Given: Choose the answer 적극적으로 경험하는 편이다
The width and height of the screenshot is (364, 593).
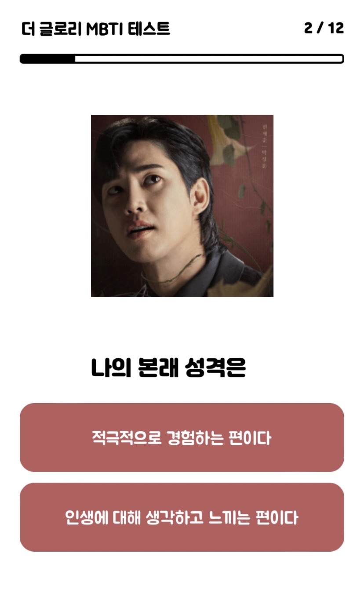Looking at the screenshot, I should coord(182,437).
